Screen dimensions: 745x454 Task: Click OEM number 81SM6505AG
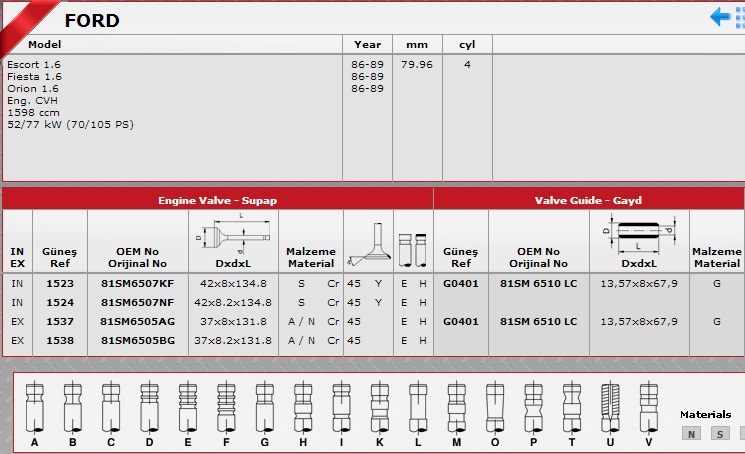[137, 322]
